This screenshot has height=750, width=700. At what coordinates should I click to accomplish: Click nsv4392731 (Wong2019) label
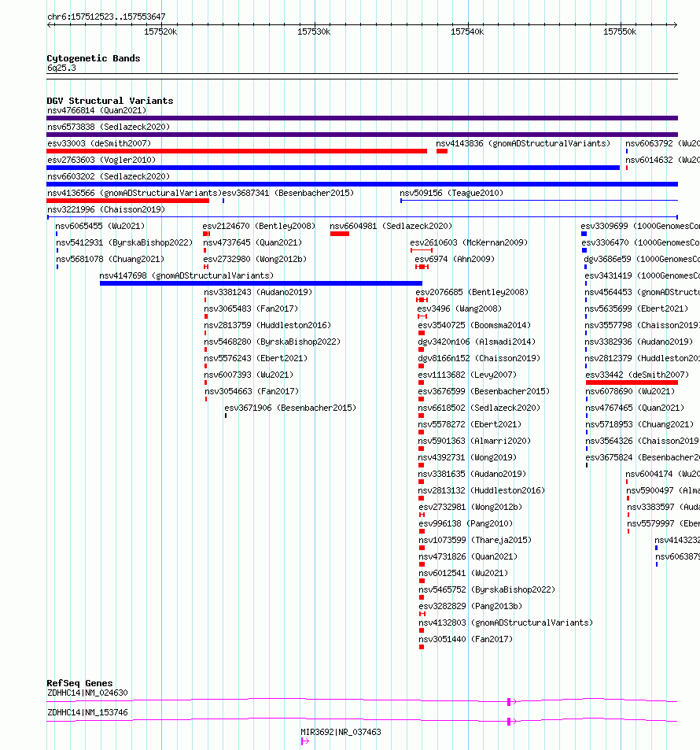468,457
